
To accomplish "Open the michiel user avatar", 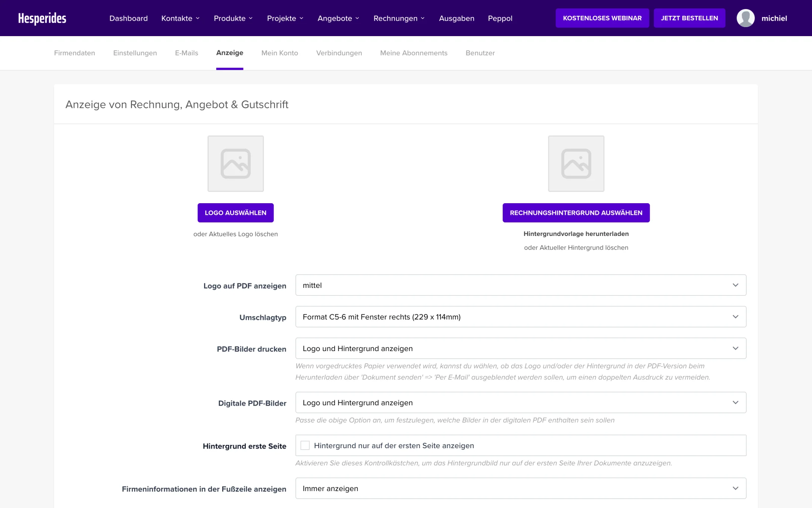I will 745,18.
